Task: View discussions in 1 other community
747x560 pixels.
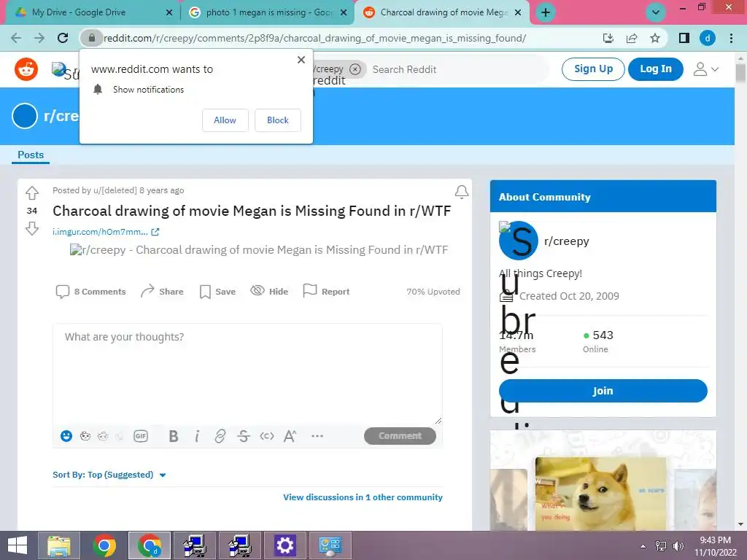Action: pyautogui.click(x=363, y=497)
